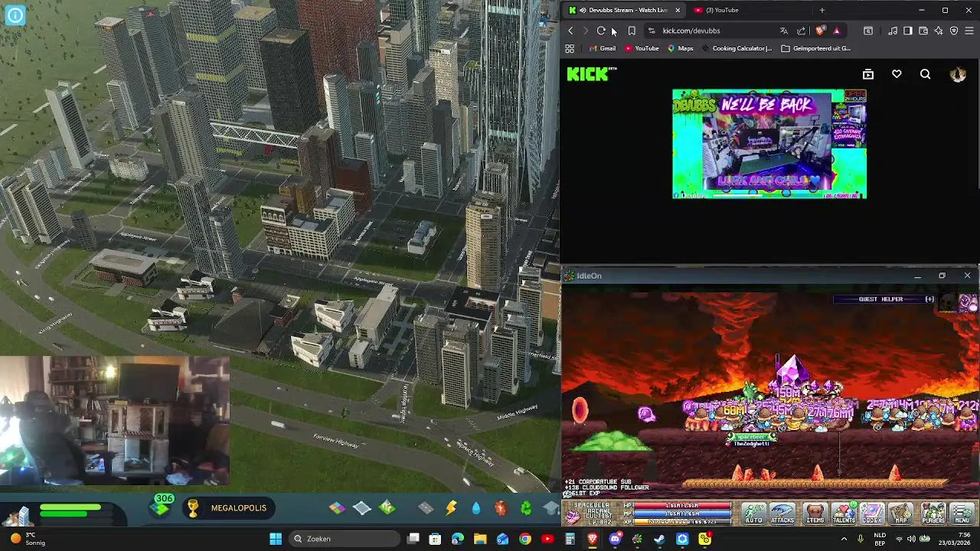980x551 pixels.
Task: Click the HP bar in IdleOn
Action: 681,506
